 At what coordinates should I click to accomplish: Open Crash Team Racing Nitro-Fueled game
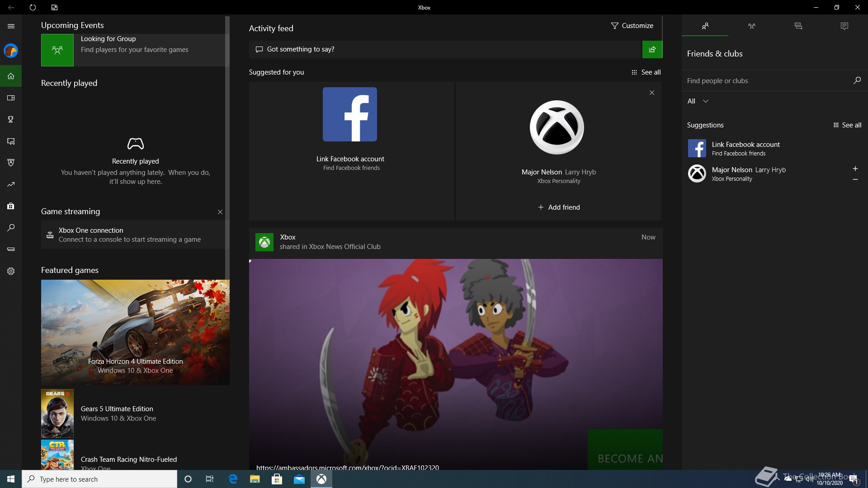coord(135,455)
